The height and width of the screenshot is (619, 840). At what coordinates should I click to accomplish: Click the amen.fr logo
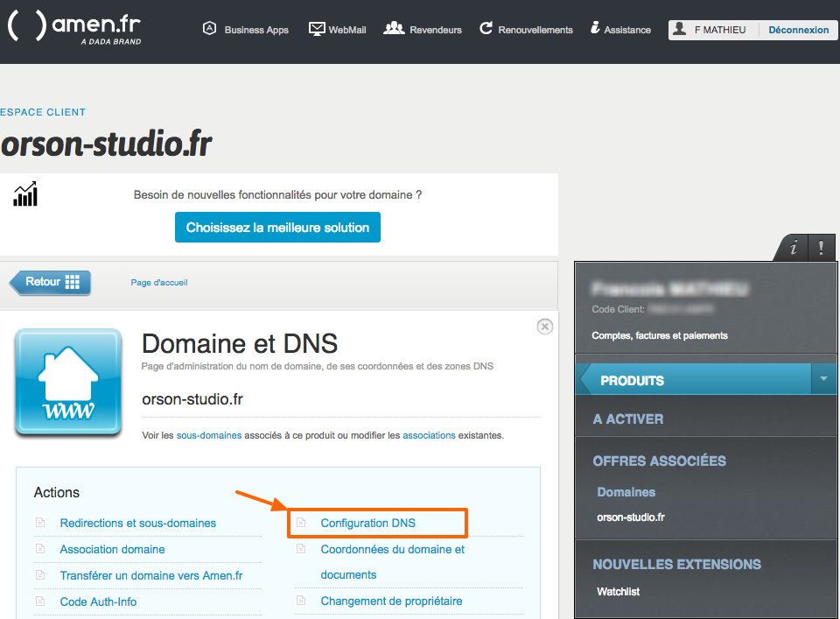pyautogui.click(x=74, y=28)
